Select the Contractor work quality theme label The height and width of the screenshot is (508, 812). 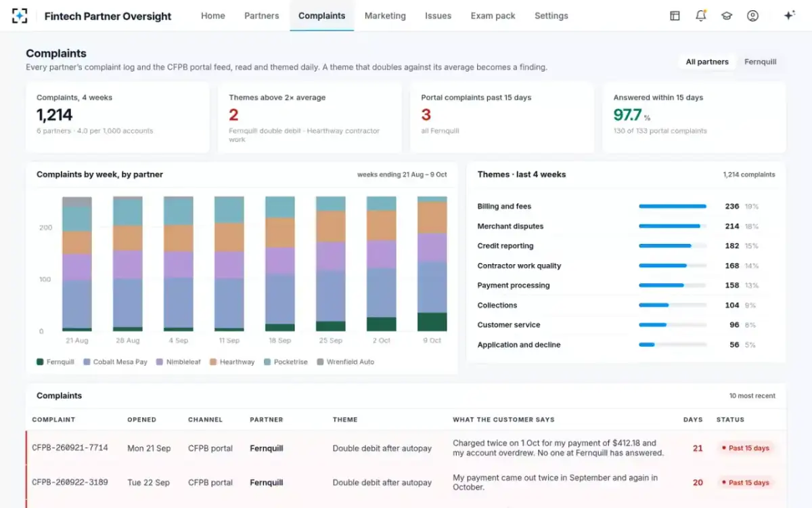click(519, 266)
